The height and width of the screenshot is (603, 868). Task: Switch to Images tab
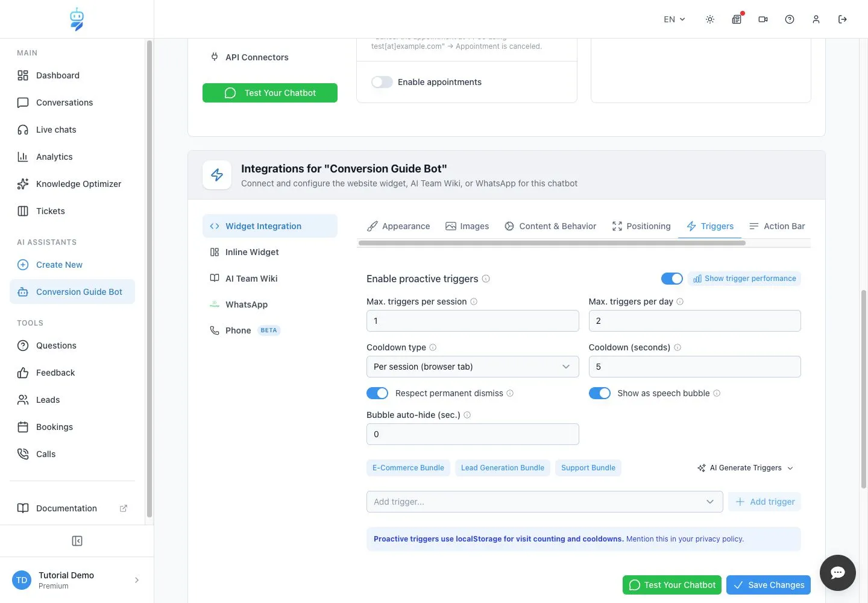(467, 226)
